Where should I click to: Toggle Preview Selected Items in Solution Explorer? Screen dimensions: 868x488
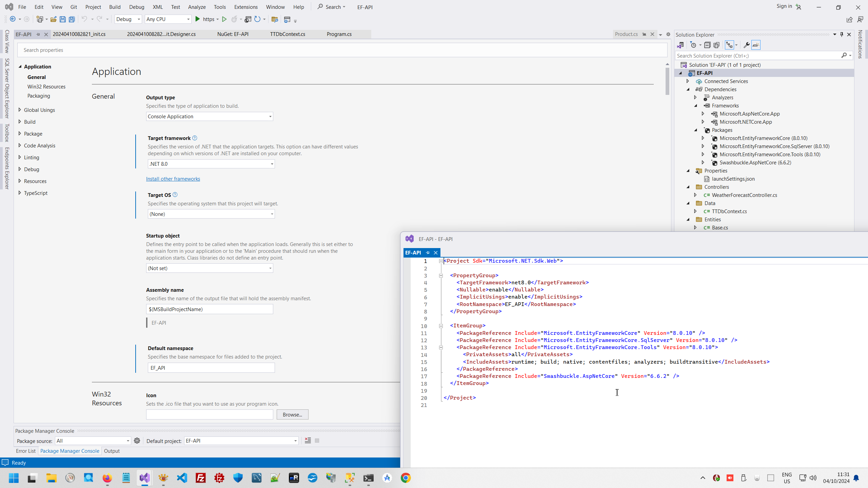(756, 45)
